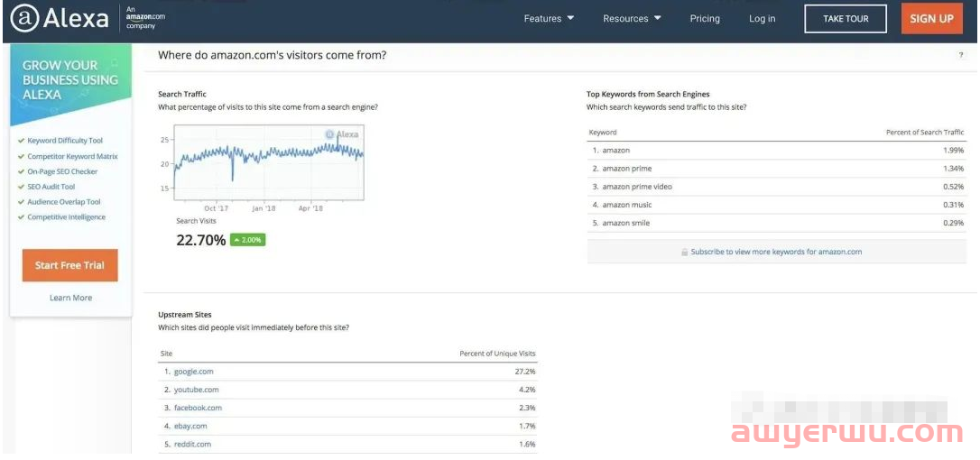Click the question mark help icon
The height and width of the screenshot is (460, 980).
click(x=960, y=56)
